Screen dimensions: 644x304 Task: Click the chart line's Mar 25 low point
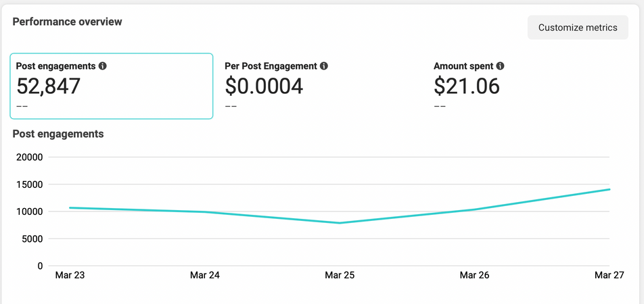click(340, 223)
